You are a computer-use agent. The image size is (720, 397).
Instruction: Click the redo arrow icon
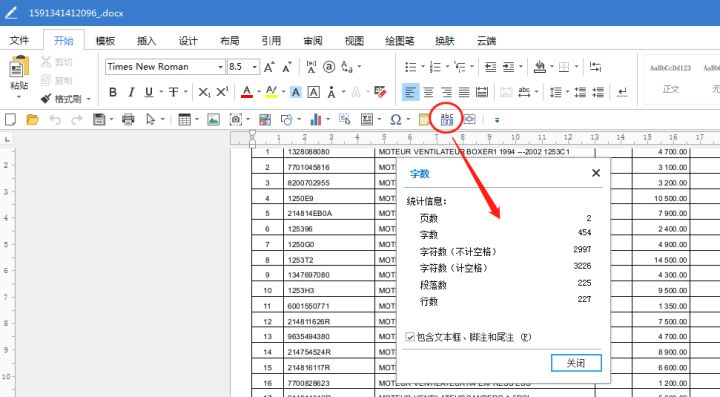pyautogui.click(x=76, y=120)
